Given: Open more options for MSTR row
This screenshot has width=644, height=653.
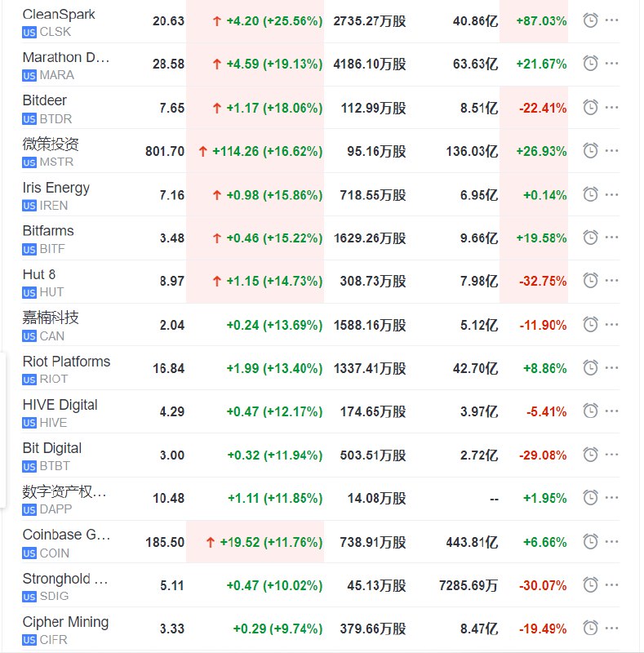Looking at the screenshot, I should pos(611,150).
